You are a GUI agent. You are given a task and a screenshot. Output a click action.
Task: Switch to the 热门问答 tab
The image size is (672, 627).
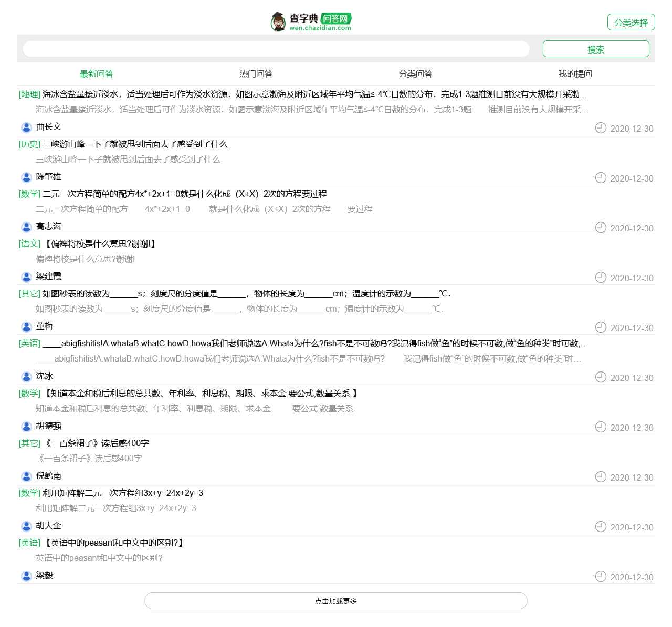click(256, 74)
